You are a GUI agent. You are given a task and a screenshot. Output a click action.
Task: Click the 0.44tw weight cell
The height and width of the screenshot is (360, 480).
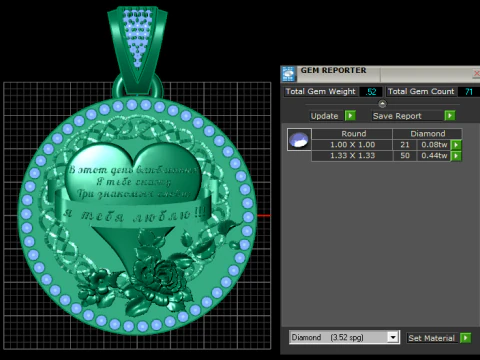[x=434, y=156]
